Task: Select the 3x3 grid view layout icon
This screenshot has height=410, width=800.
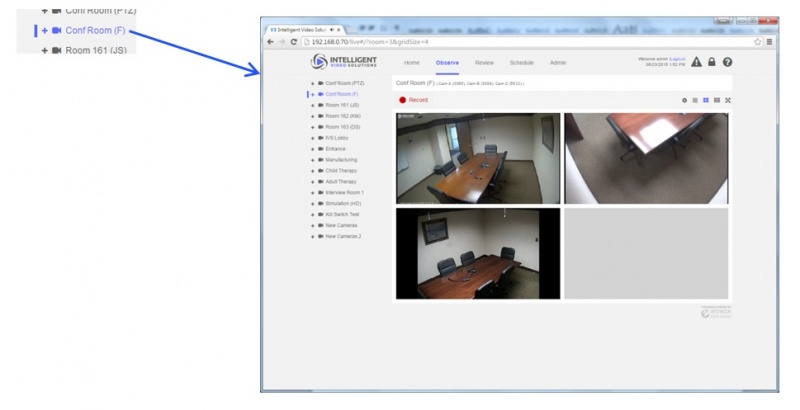Action: 717,100
